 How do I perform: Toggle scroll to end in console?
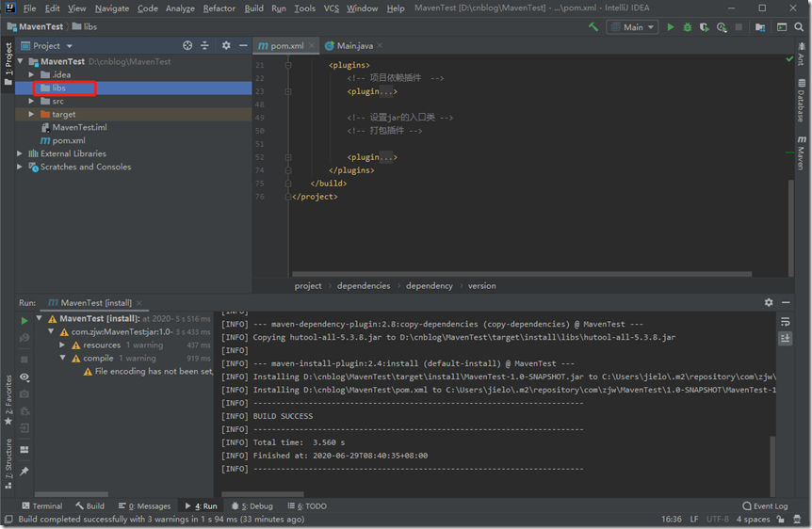coord(785,339)
